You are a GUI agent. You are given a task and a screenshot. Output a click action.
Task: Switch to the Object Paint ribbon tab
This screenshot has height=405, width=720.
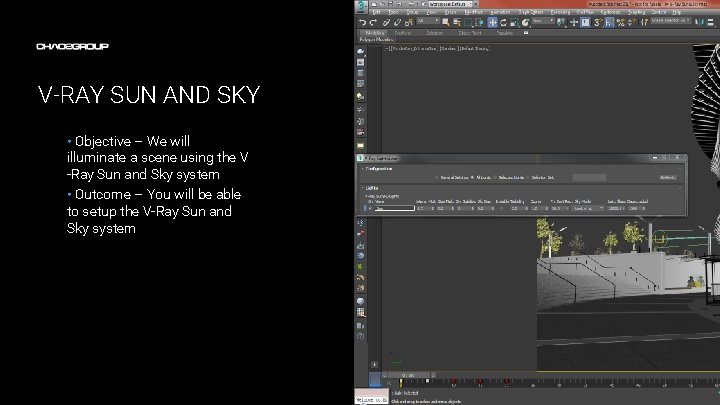(470, 33)
